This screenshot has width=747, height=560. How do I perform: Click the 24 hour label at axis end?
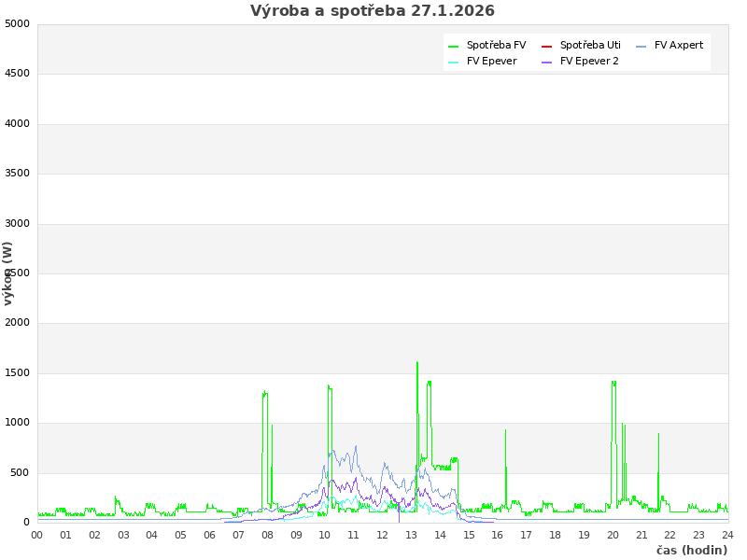(727, 535)
